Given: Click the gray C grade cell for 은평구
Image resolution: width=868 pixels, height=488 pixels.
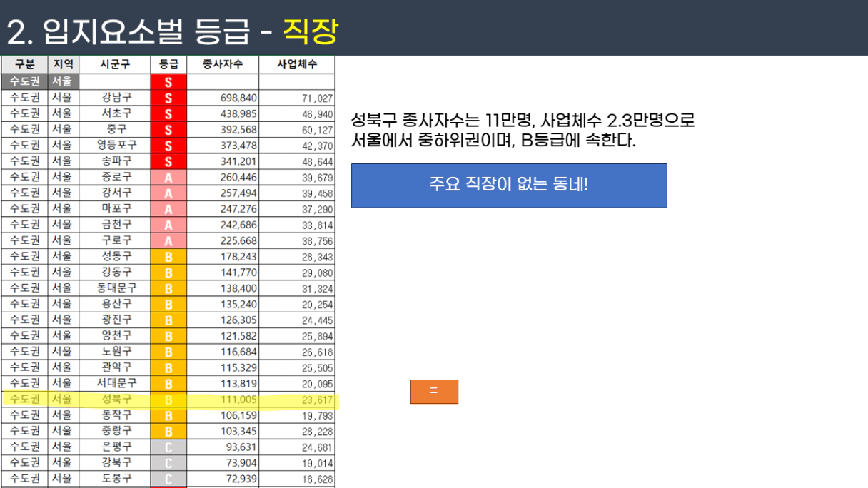Looking at the screenshot, I should 169,447.
